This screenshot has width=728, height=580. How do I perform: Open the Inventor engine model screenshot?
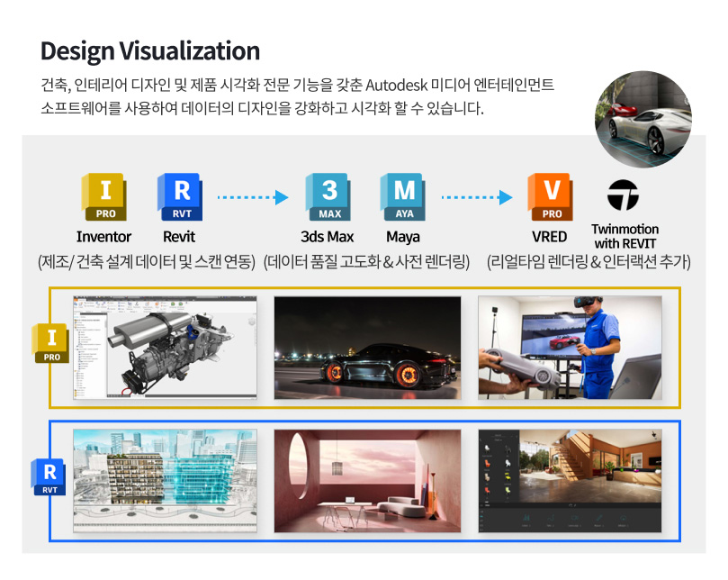tap(165, 348)
